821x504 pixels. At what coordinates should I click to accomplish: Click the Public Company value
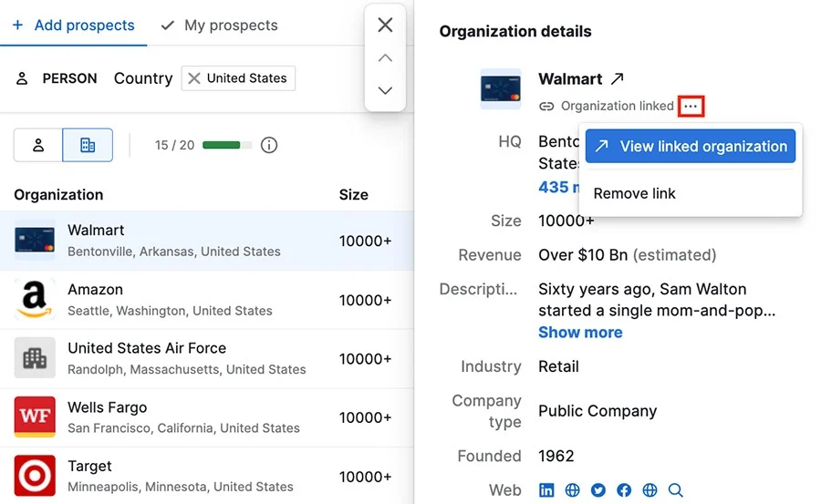pos(598,411)
